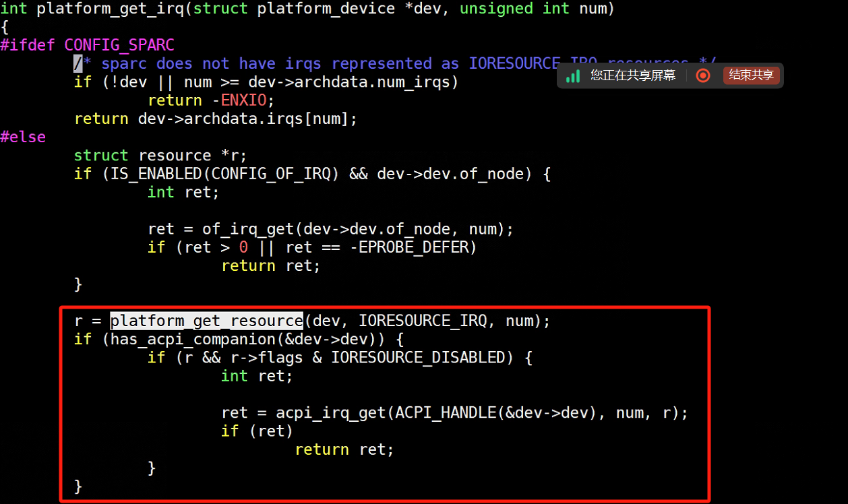The height and width of the screenshot is (504, 848).
Task: End sharing with the 结束共享 button
Action: 751,75
